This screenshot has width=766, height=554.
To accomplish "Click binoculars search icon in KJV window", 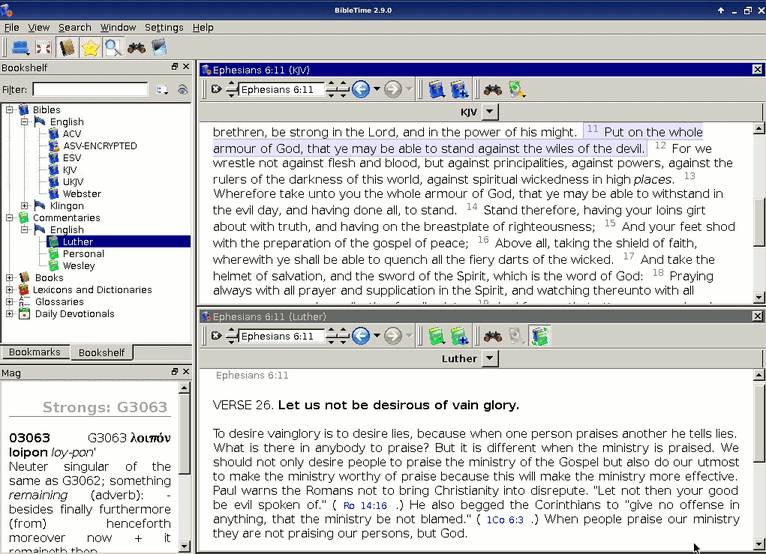I will coord(492,89).
